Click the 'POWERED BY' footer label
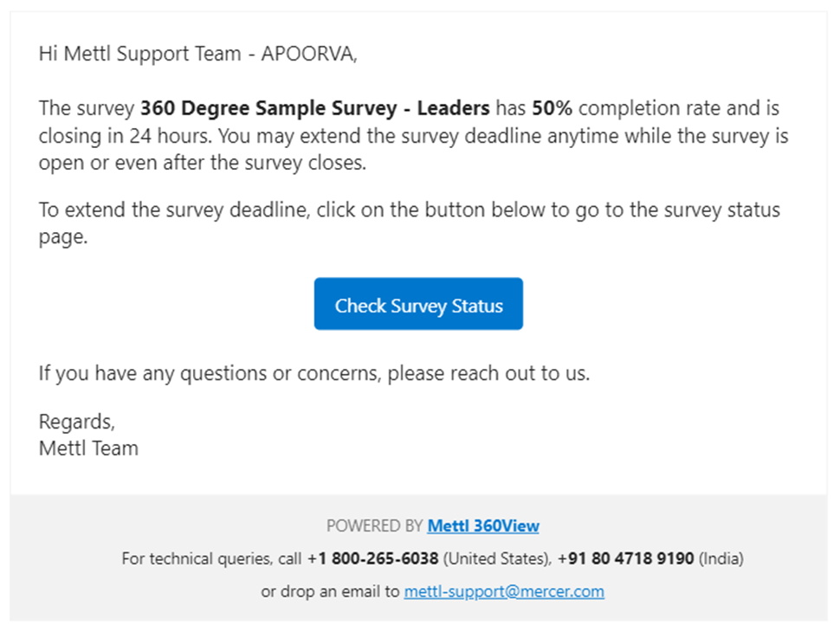The height and width of the screenshot is (632, 840). [x=375, y=526]
